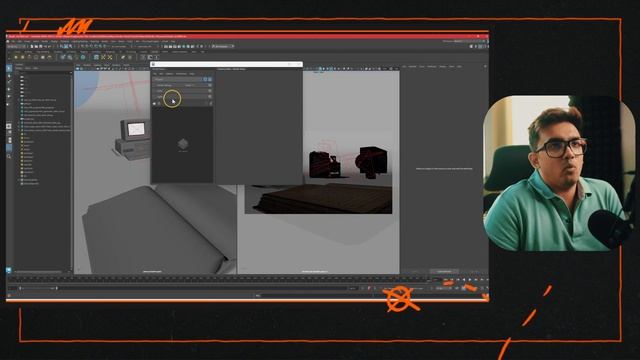The height and width of the screenshot is (360, 640).
Task: Click the Lights row under the cursor highlight
Action: click(182, 97)
